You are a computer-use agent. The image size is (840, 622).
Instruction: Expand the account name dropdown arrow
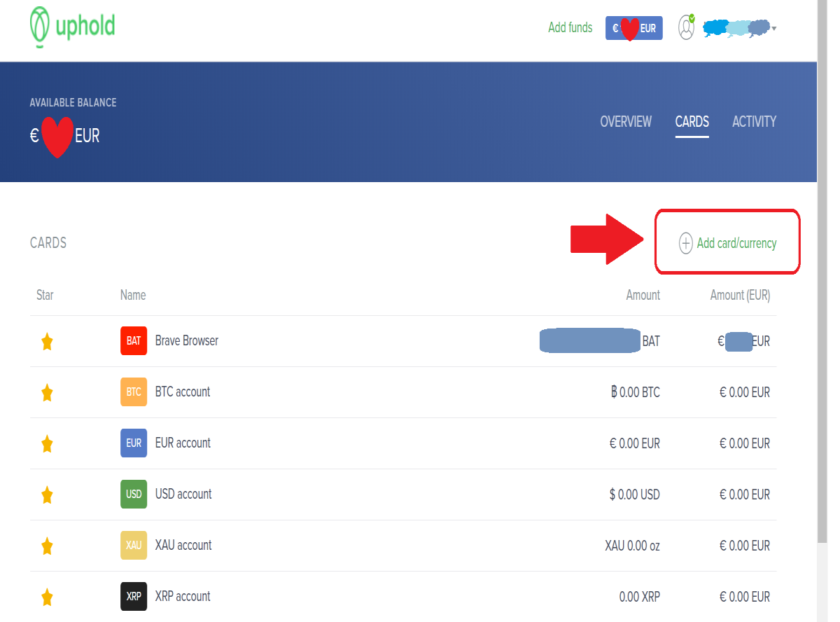(x=773, y=29)
